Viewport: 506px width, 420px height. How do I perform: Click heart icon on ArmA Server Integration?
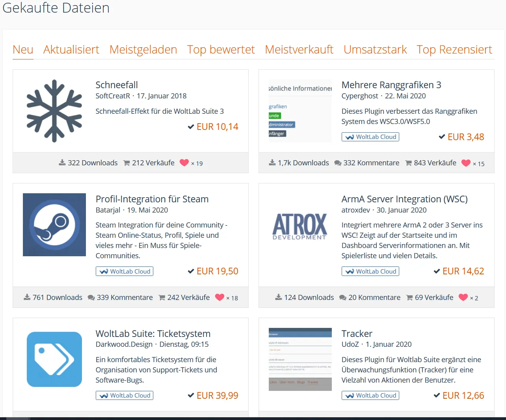pyautogui.click(x=463, y=298)
